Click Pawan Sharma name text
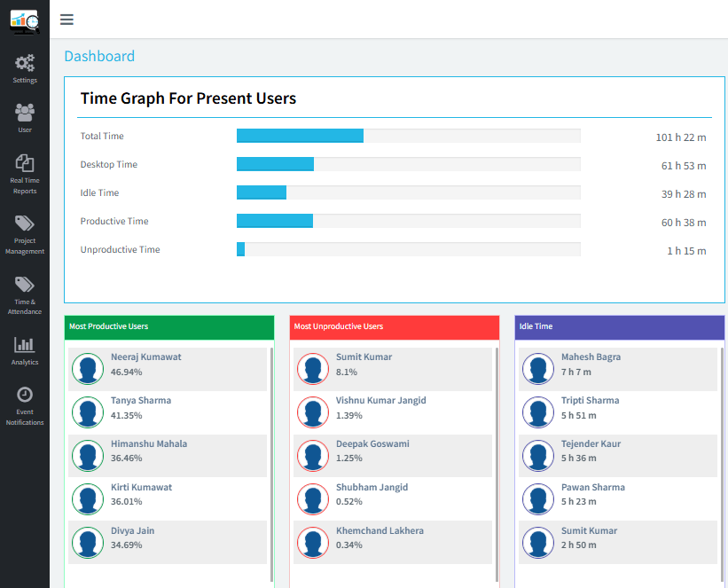 click(x=593, y=487)
